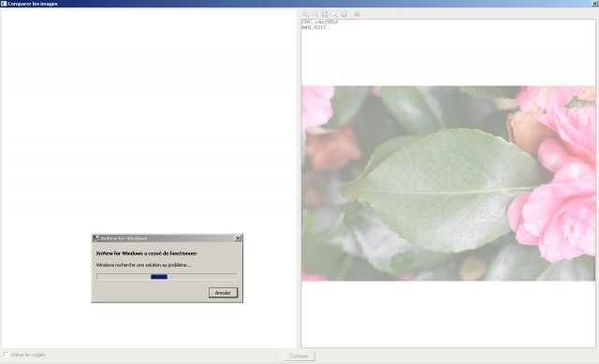Click the flower and leaf preview image
This screenshot has height=364, width=599.
click(448, 183)
